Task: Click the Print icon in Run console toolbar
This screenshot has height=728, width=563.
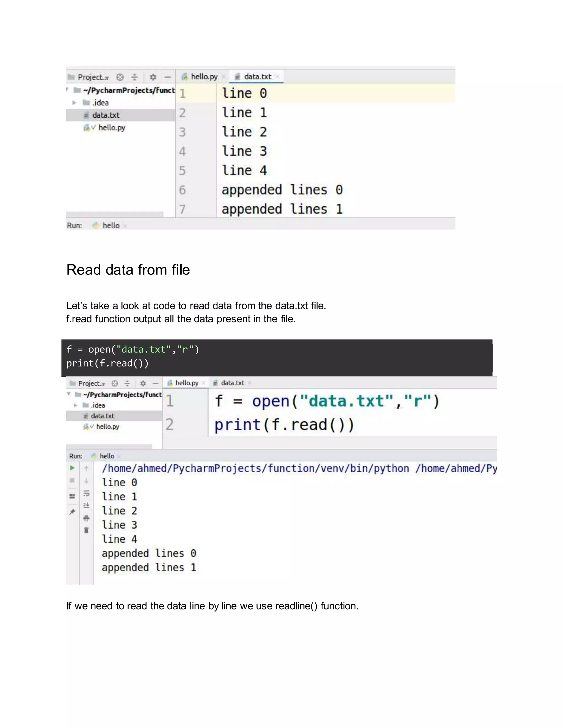Action: [86, 518]
